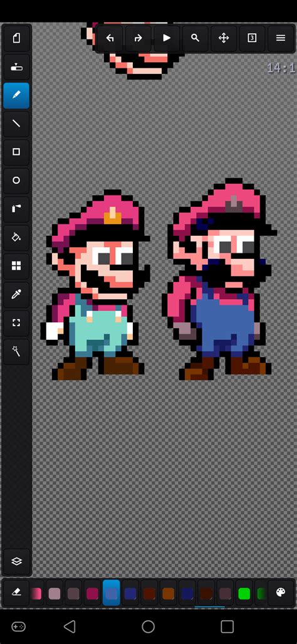Select the Magic Wand tool
Image resolution: width=297 pixels, height=644 pixels.
[16, 352]
